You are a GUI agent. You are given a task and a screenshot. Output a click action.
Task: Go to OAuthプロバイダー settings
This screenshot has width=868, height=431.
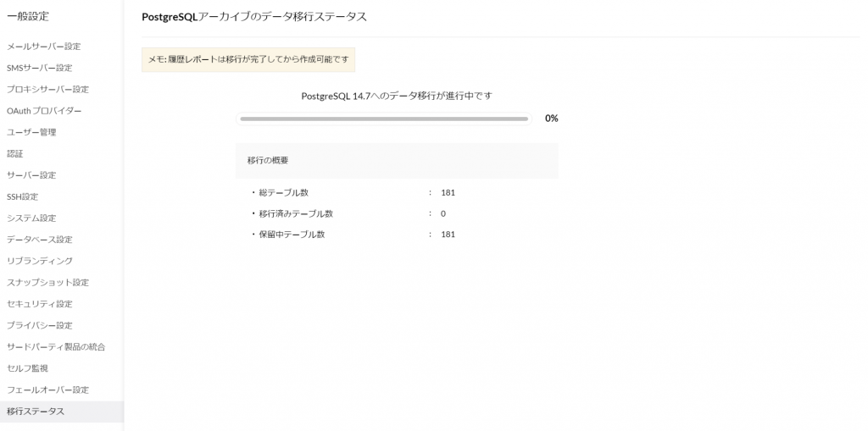44,111
